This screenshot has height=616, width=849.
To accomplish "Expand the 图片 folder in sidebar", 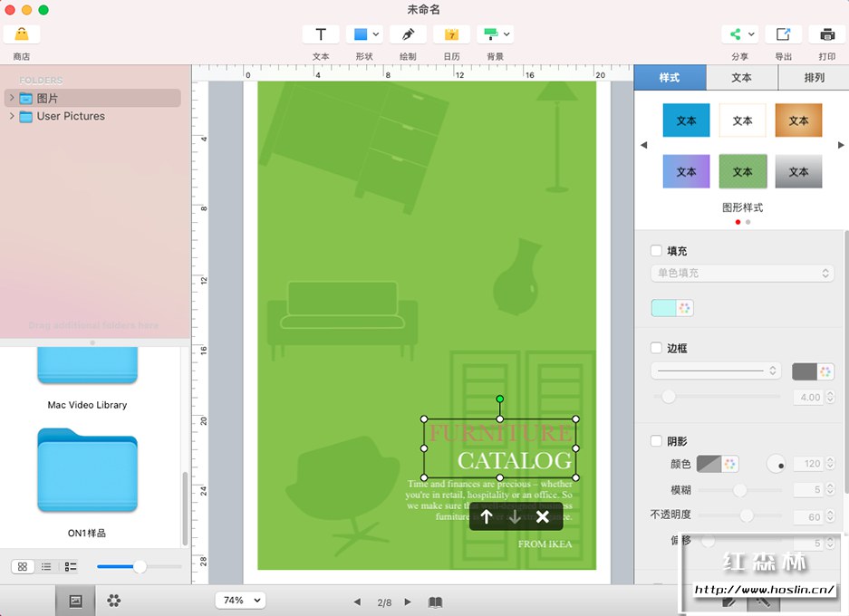I will [12, 98].
